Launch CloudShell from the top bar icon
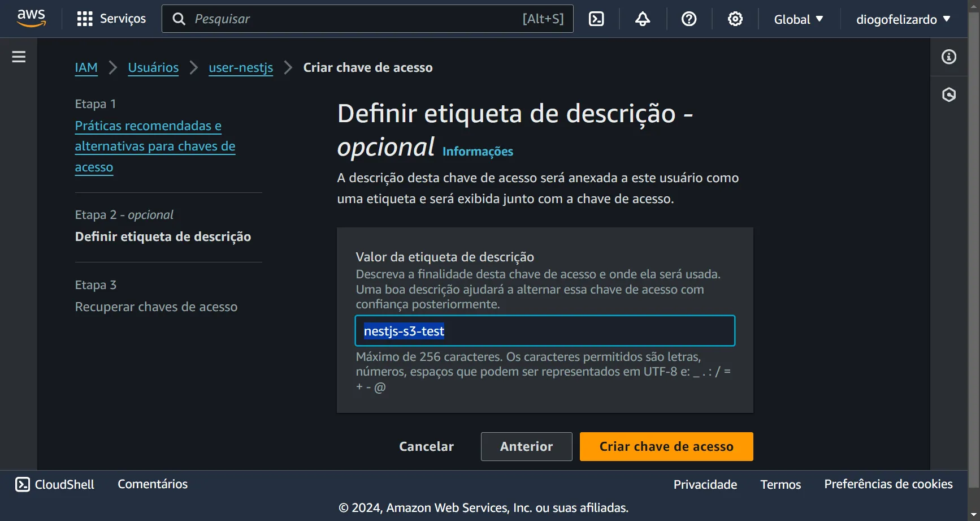 tap(596, 19)
